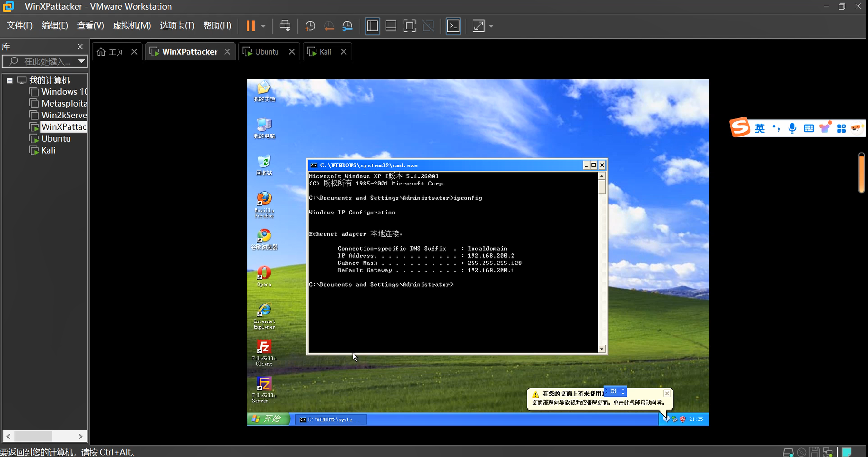Select the 谷歌浏览器 Chrome desktop icon

click(x=264, y=240)
